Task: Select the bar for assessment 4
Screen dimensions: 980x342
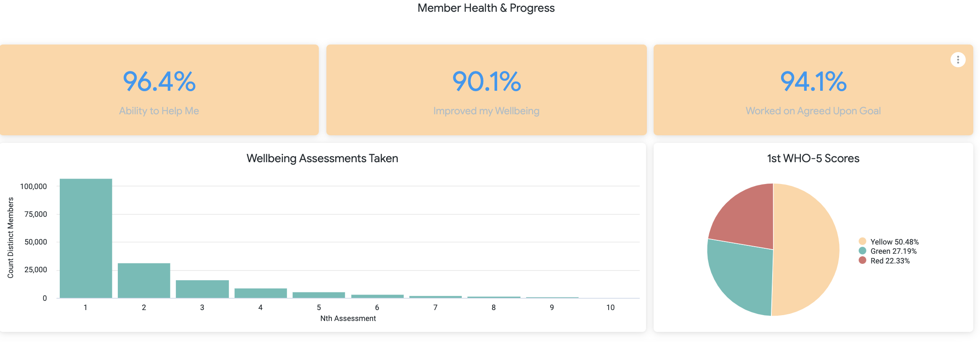Action: pyautogui.click(x=261, y=293)
